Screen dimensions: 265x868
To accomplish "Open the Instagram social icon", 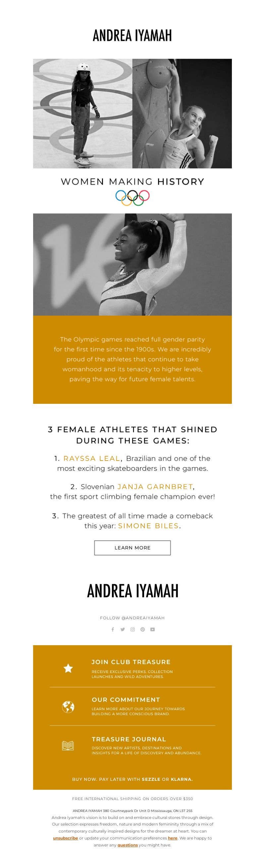I will tap(133, 629).
